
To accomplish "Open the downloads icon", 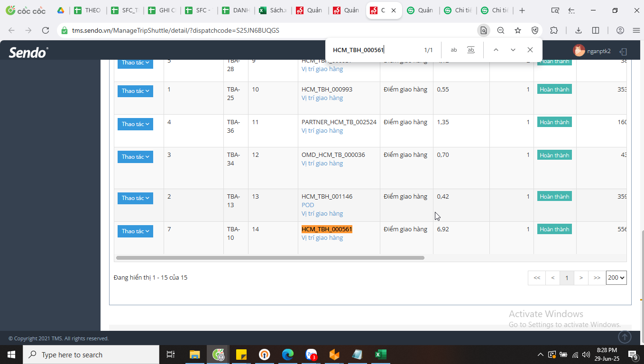I will click(x=579, y=30).
